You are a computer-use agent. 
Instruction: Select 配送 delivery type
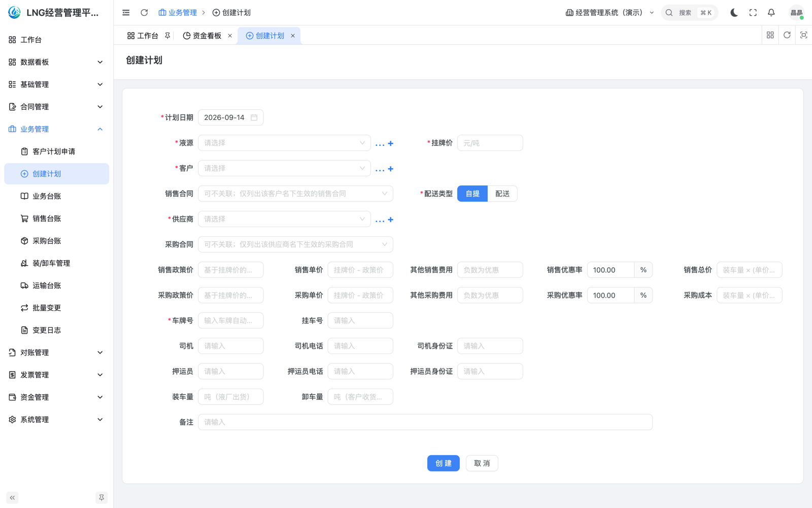[502, 194]
